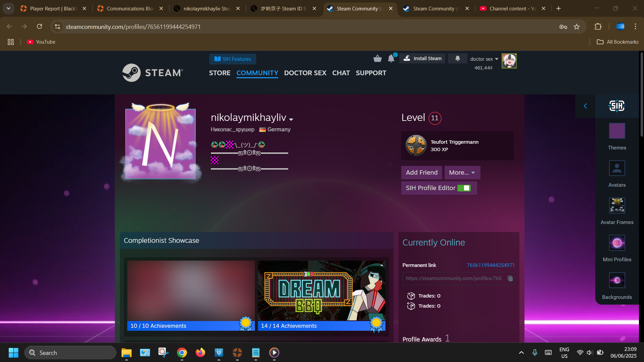Switch to Communications Block browser tab
The image size is (644, 362).
click(x=130, y=9)
